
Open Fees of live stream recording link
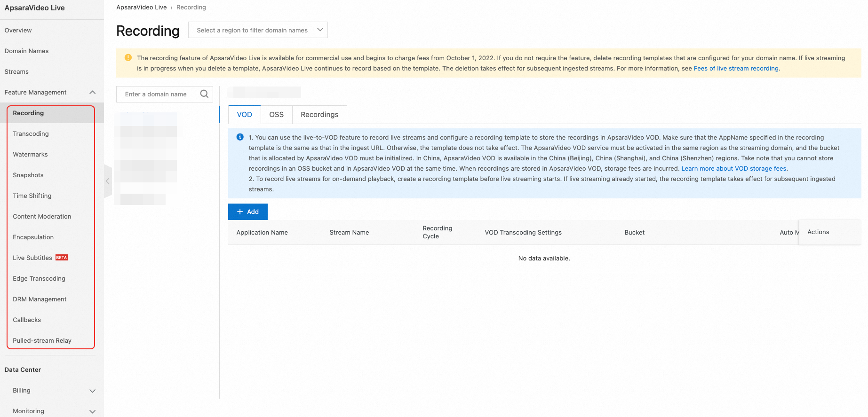tap(736, 68)
